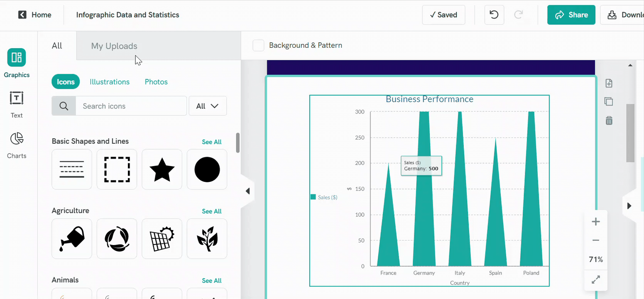Delete the selected chart with the trash icon

point(609,120)
